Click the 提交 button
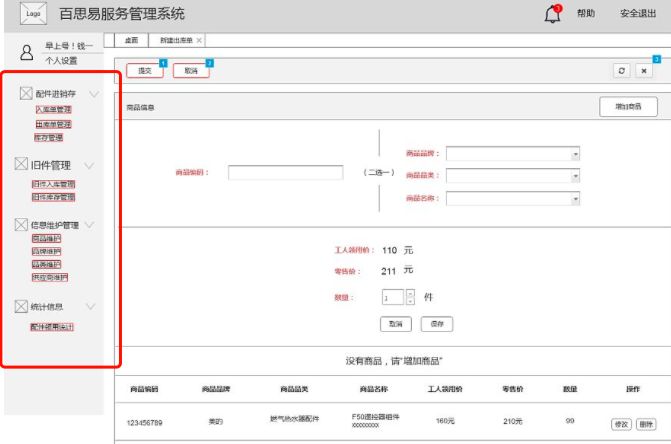 (145, 71)
